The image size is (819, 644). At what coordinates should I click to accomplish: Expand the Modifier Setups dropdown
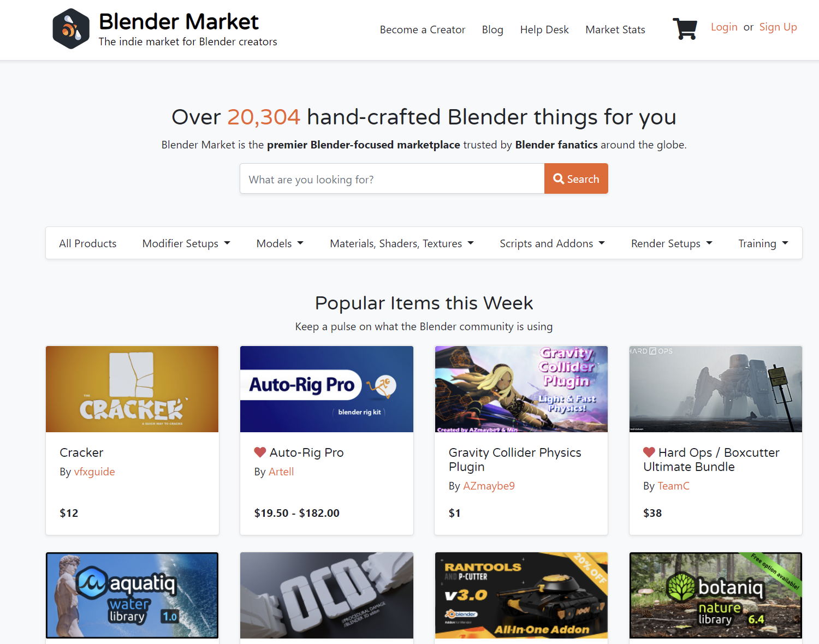(186, 243)
